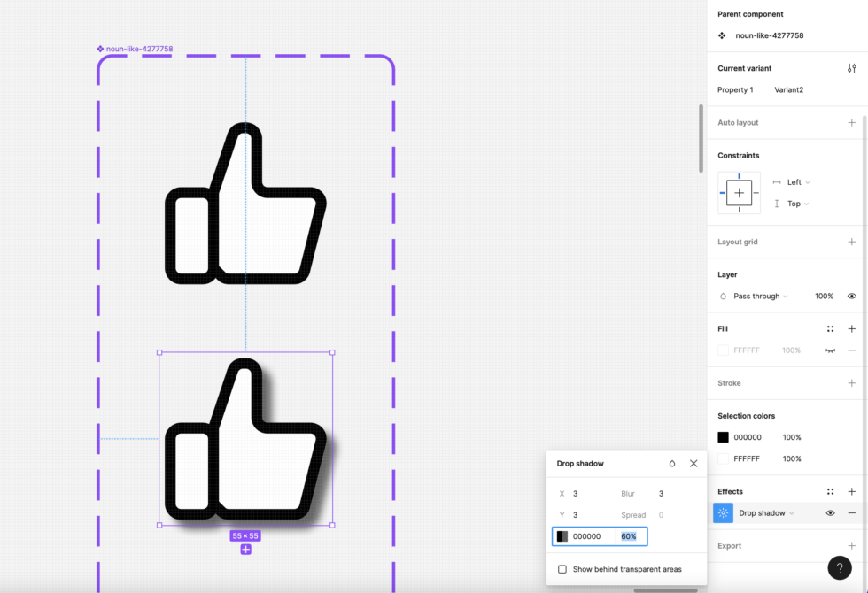Remove the Drop shadow effect with minus icon
This screenshot has width=868, height=593.
pos(851,512)
